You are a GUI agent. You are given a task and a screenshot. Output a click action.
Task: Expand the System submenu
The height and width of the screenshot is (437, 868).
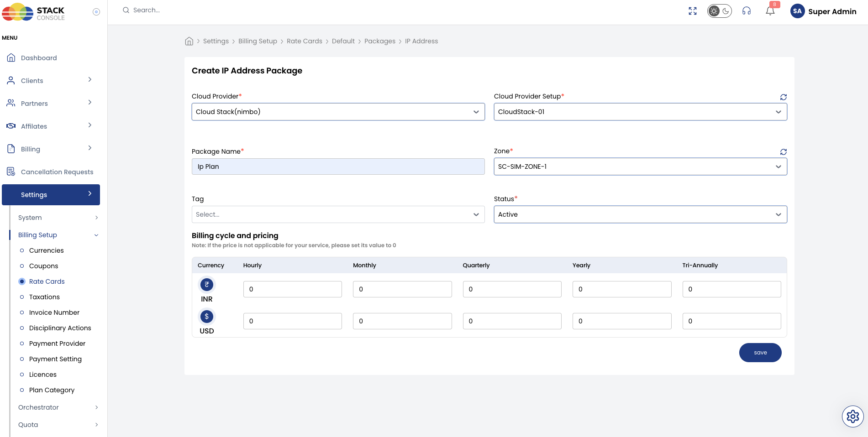click(x=96, y=218)
